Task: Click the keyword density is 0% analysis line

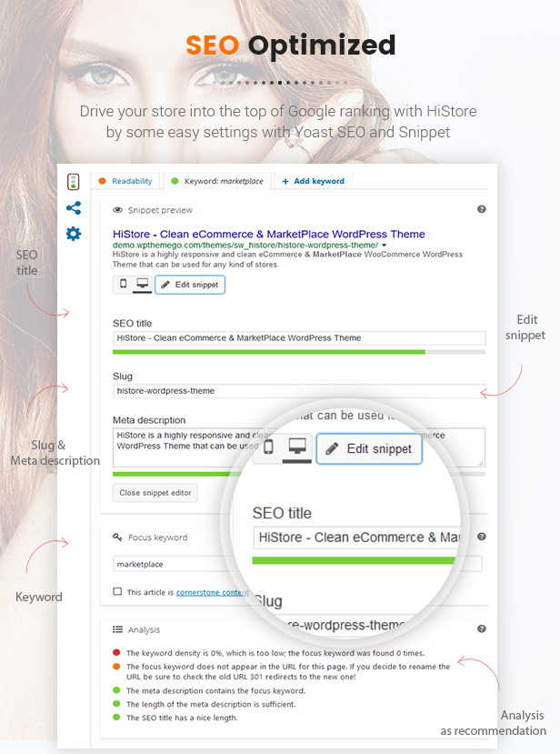Action: pyautogui.click(x=275, y=653)
